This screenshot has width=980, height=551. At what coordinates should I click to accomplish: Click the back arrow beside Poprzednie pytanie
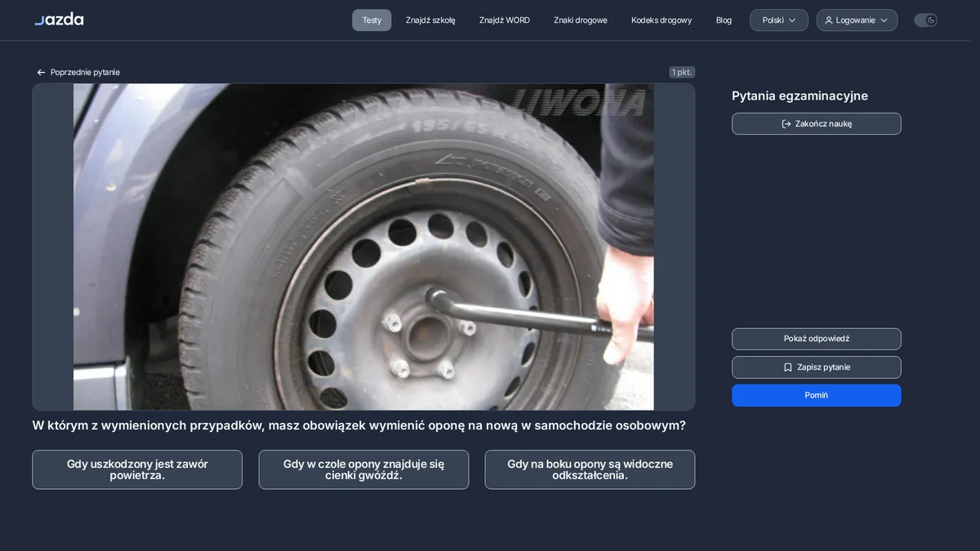(x=41, y=73)
